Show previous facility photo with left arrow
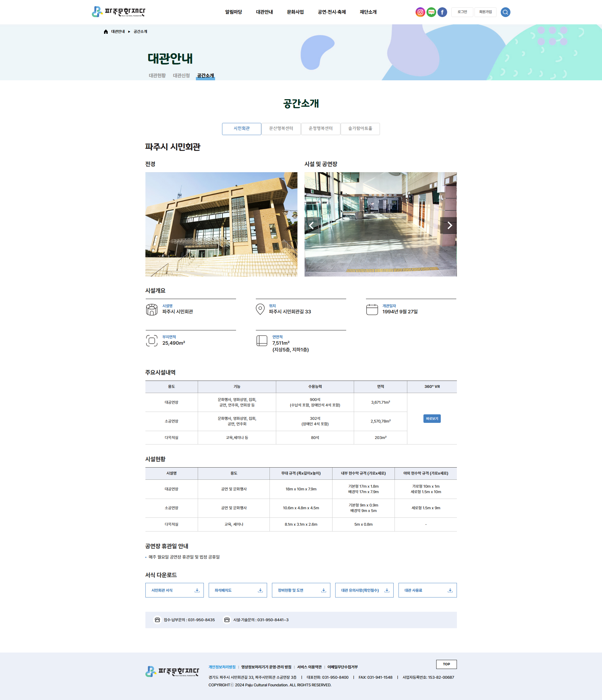This screenshot has height=700, width=602. pyautogui.click(x=312, y=225)
